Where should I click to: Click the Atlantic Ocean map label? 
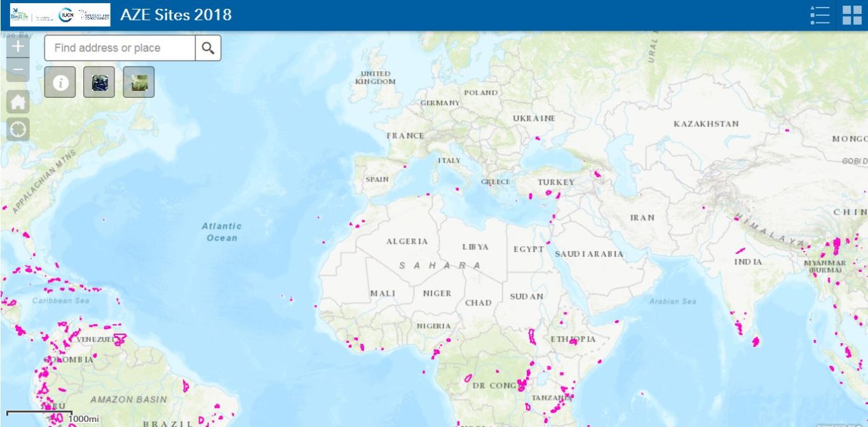tap(222, 231)
